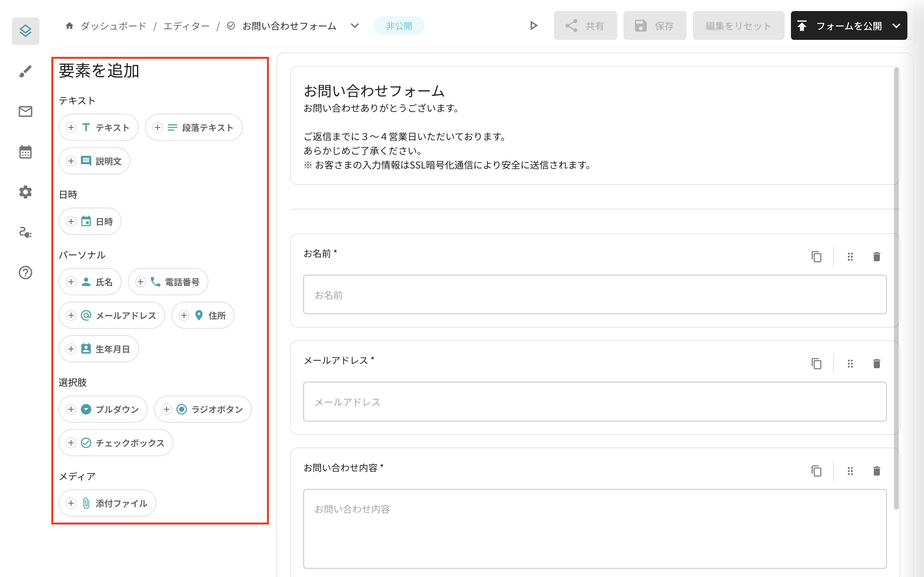Screen dimensions: 924x577
Task: Click the お名前 input field
Action: (595, 294)
